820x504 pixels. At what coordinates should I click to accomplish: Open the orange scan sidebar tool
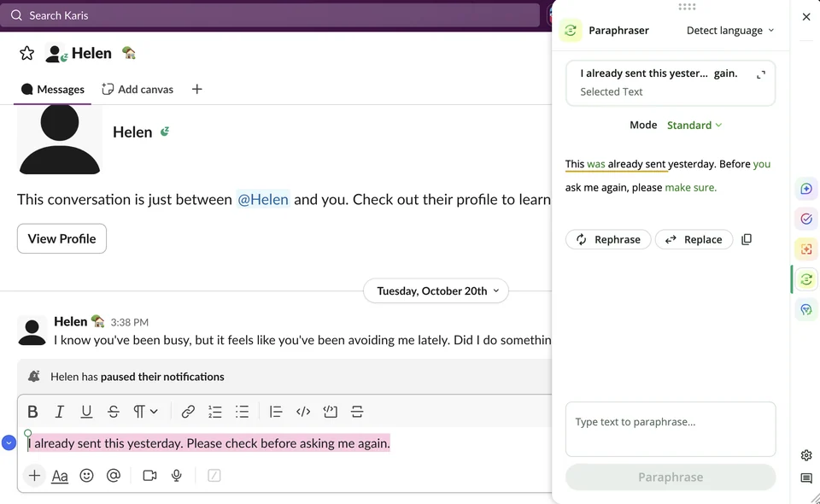pos(805,249)
